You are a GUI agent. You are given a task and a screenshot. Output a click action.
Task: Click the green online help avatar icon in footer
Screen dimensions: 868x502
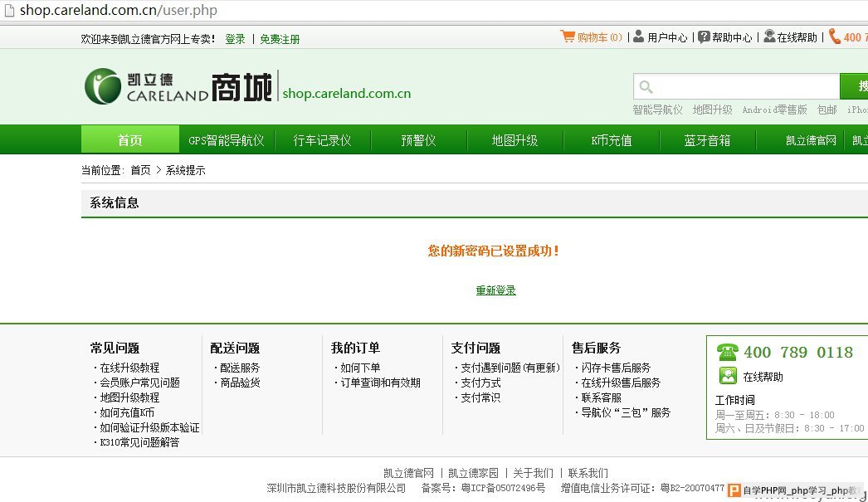pyautogui.click(x=728, y=376)
